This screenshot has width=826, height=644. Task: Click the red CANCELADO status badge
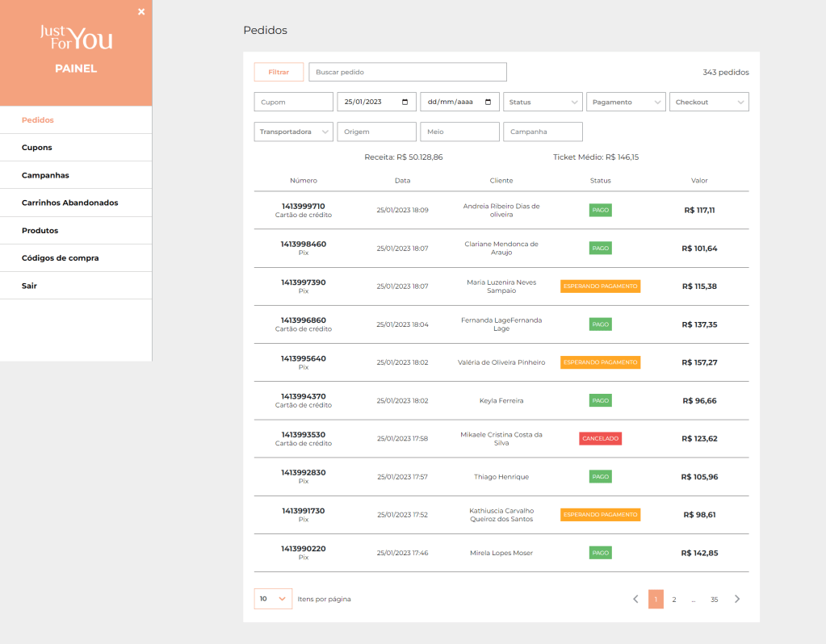pyautogui.click(x=600, y=439)
